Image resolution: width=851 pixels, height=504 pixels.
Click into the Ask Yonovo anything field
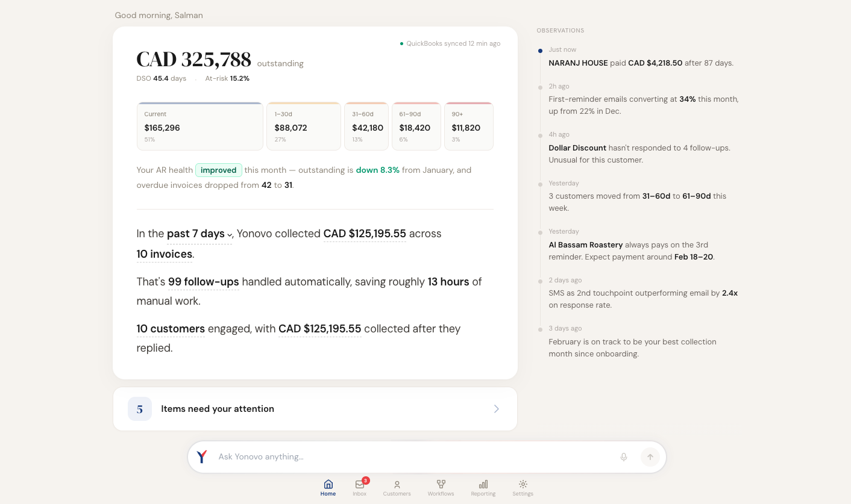pos(415,457)
